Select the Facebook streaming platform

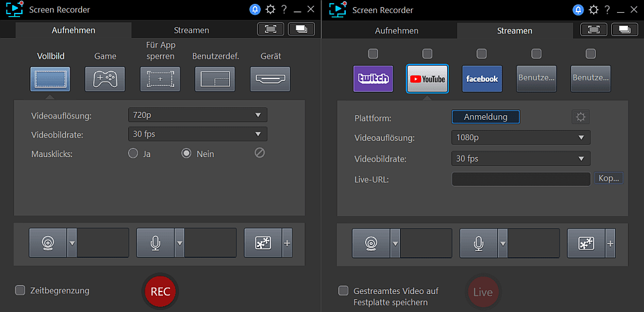coord(482,78)
